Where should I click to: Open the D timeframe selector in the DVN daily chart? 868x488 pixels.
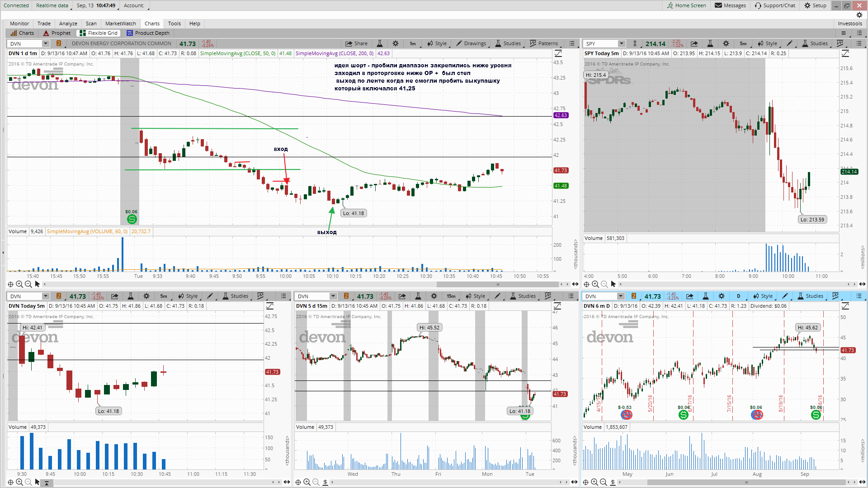point(739,296)
